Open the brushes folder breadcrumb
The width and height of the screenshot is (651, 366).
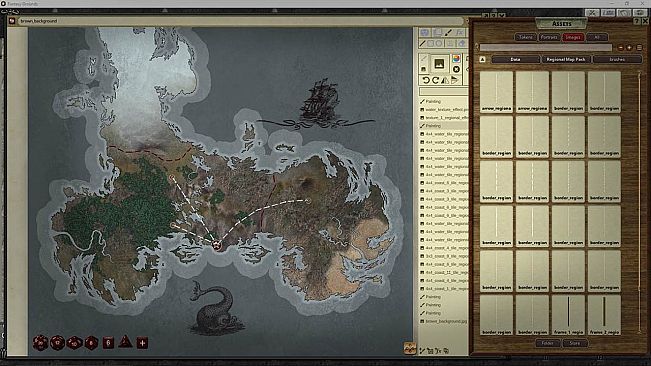tap(617, 59)
